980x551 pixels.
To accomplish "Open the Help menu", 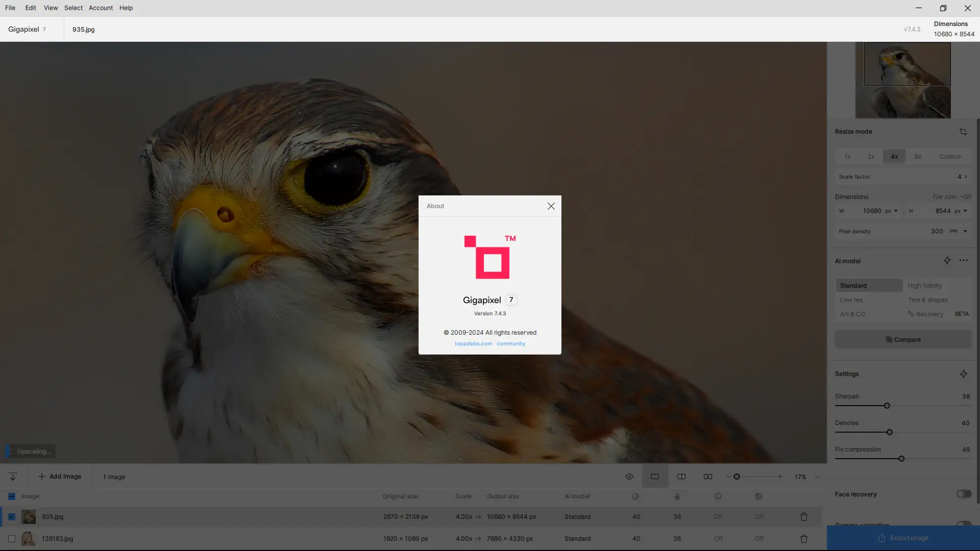I will tap(126, 8).
